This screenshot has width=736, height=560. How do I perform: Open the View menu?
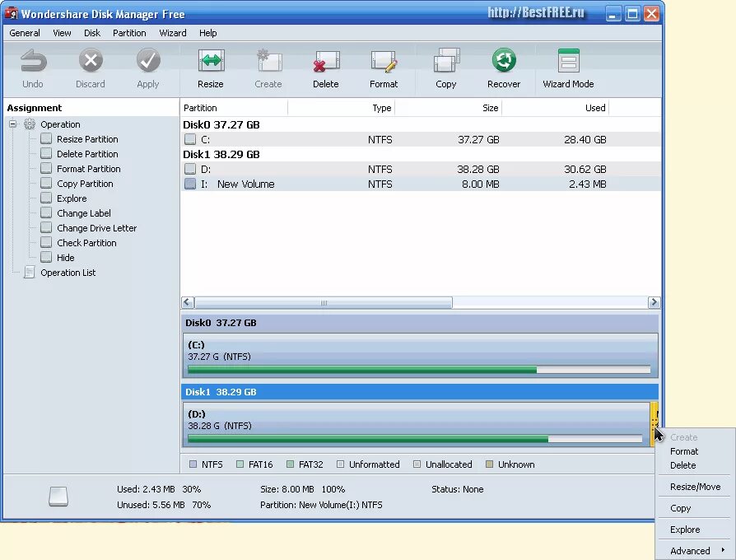coord(62,33)
